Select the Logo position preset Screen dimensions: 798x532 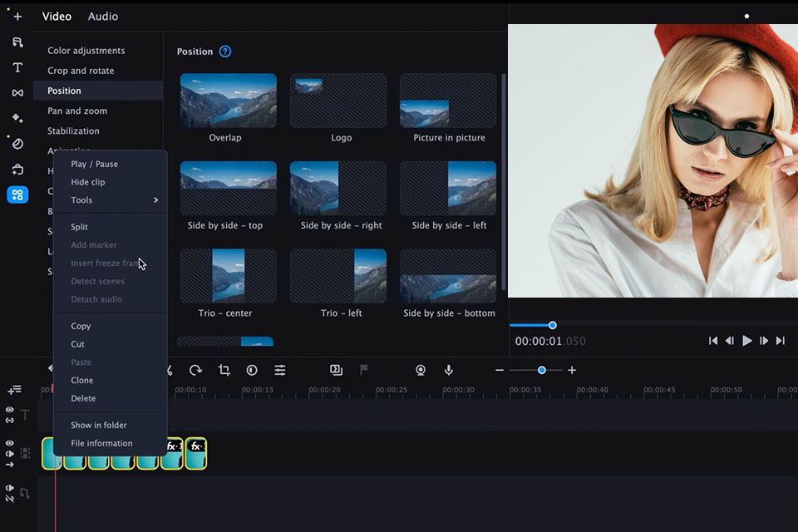(x=338, y=101)
